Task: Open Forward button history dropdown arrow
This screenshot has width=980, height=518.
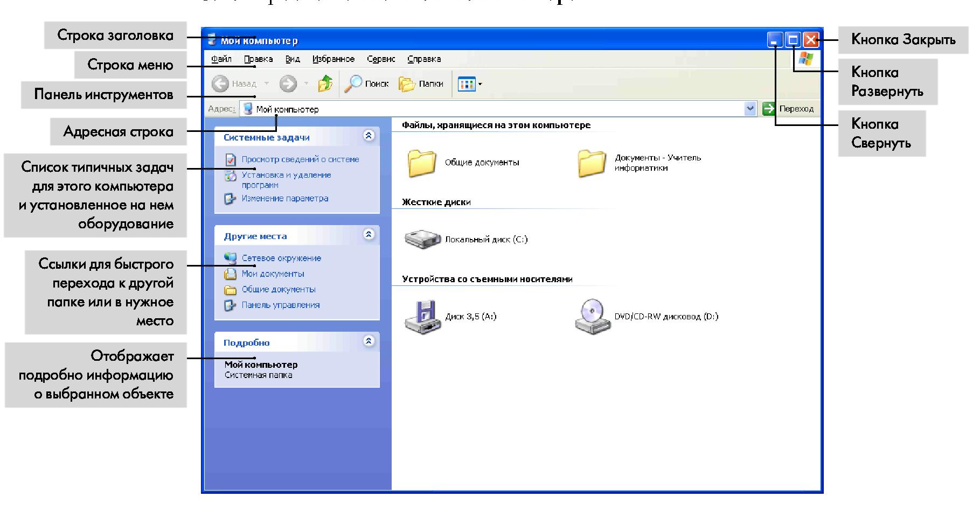Action: tap(306, 84)
